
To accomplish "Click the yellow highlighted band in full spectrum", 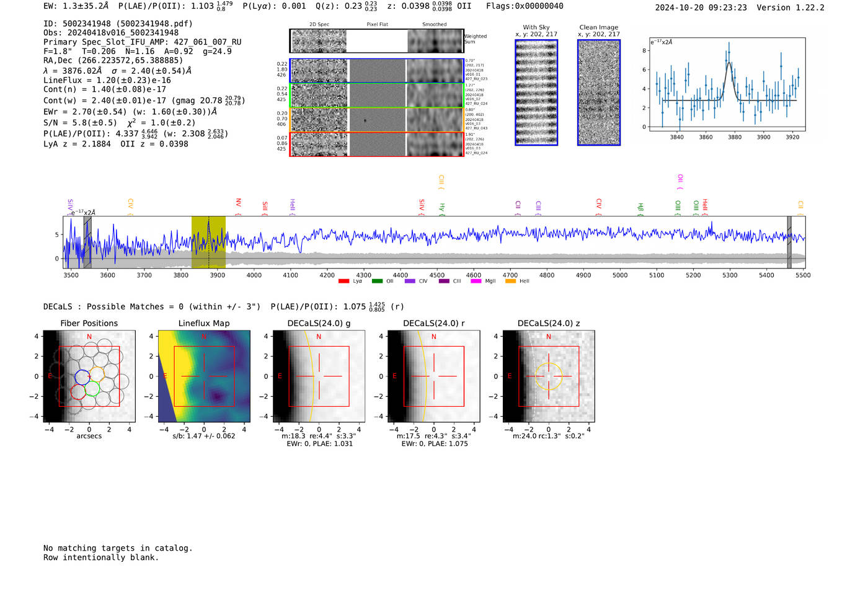I will pos(208,242).
